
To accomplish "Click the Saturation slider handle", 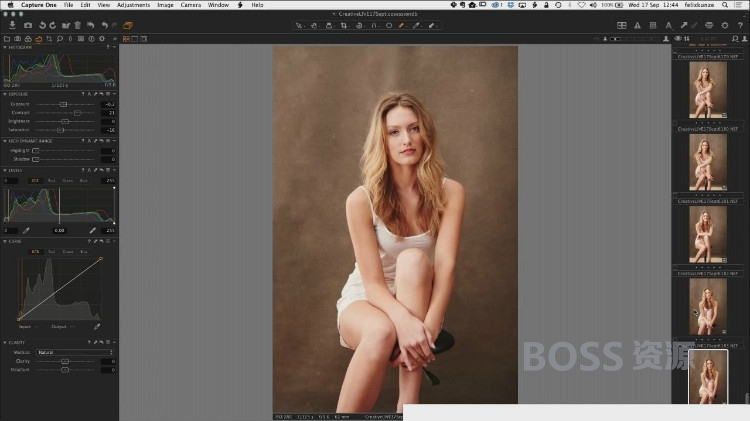I will tap(60, 130).
